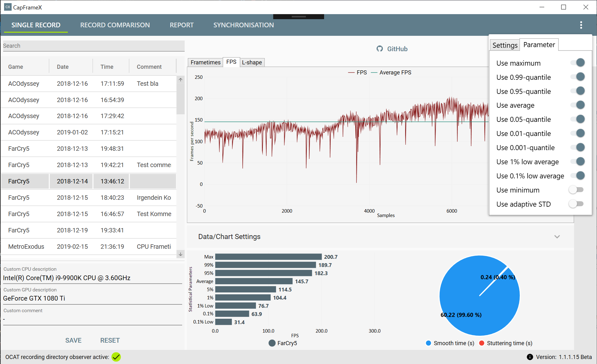Click the Stuttering time legend marker

tap(482, 343)
